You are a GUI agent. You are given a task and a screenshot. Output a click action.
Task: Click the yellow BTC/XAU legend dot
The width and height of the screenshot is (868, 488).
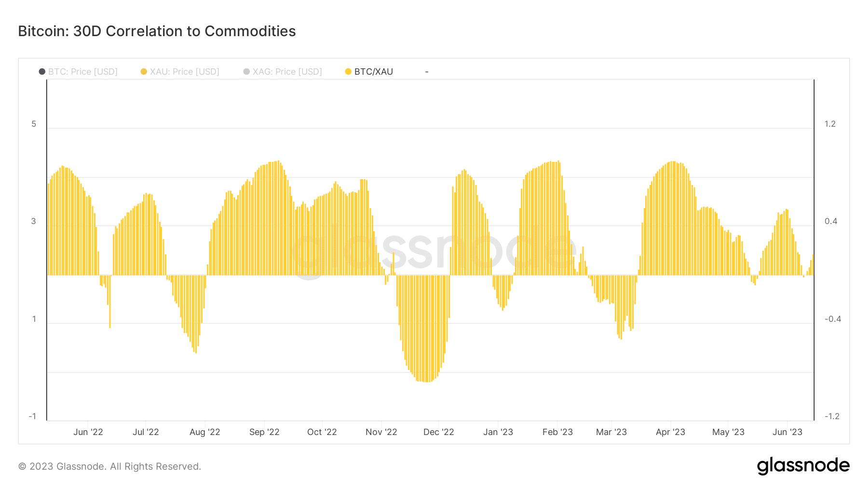pos(348,72)
